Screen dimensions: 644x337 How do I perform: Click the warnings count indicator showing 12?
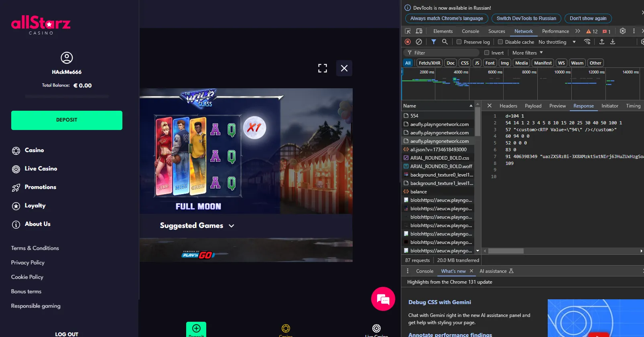pyautogui.click(x=592, y=31)
